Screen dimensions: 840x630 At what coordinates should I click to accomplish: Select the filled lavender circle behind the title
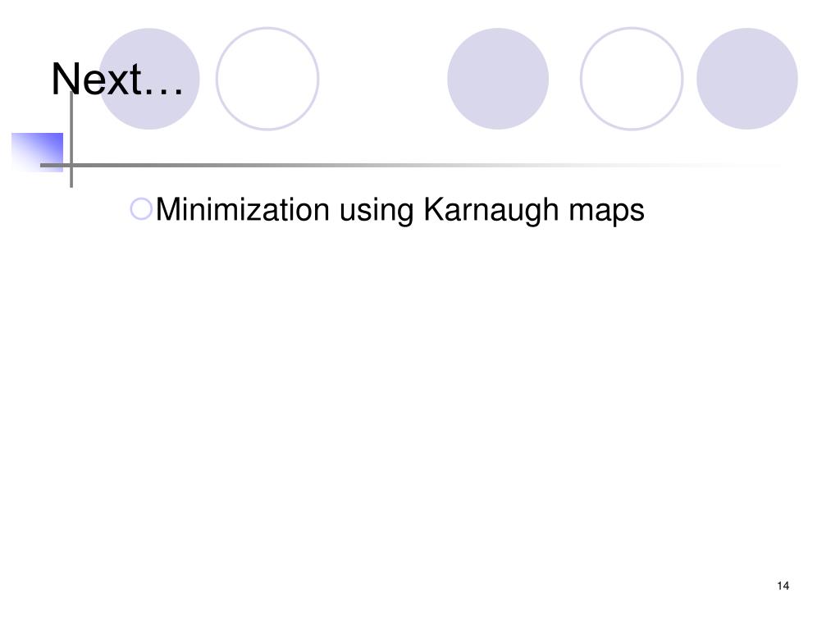149,79
